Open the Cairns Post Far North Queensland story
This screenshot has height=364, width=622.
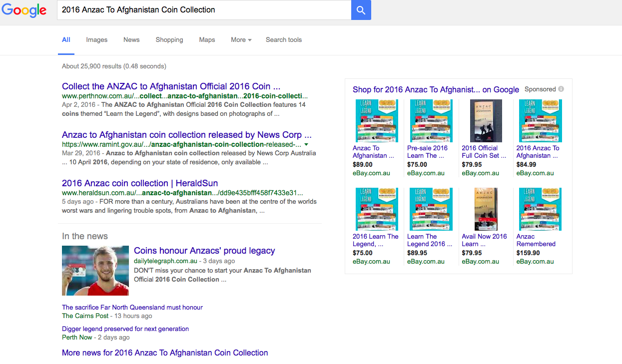tap(132, 308)
